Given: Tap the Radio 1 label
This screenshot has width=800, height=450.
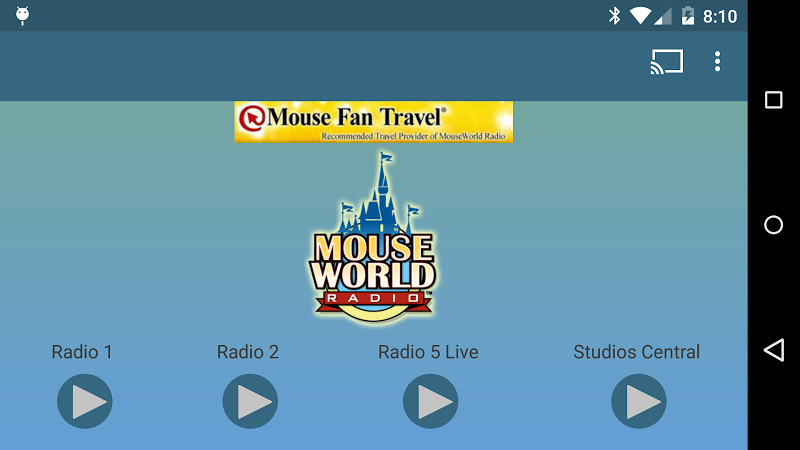Looking at the screenshot, I should point(82,352).
